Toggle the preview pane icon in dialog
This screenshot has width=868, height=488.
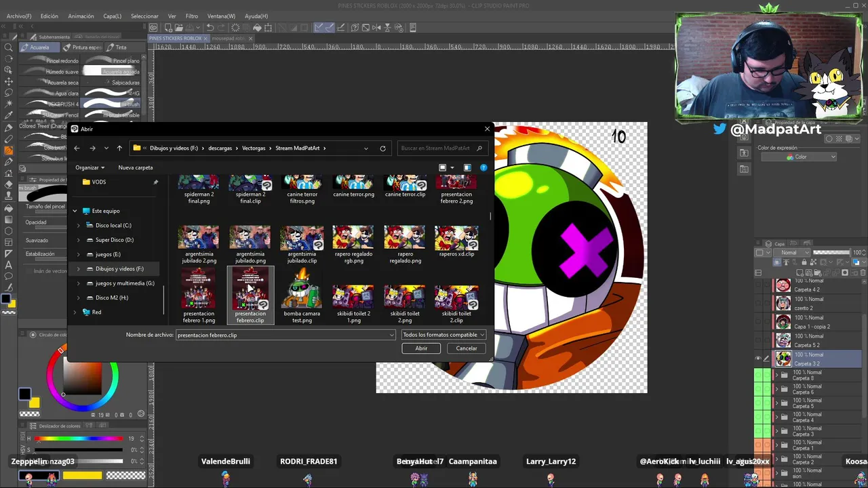[467, 167]
